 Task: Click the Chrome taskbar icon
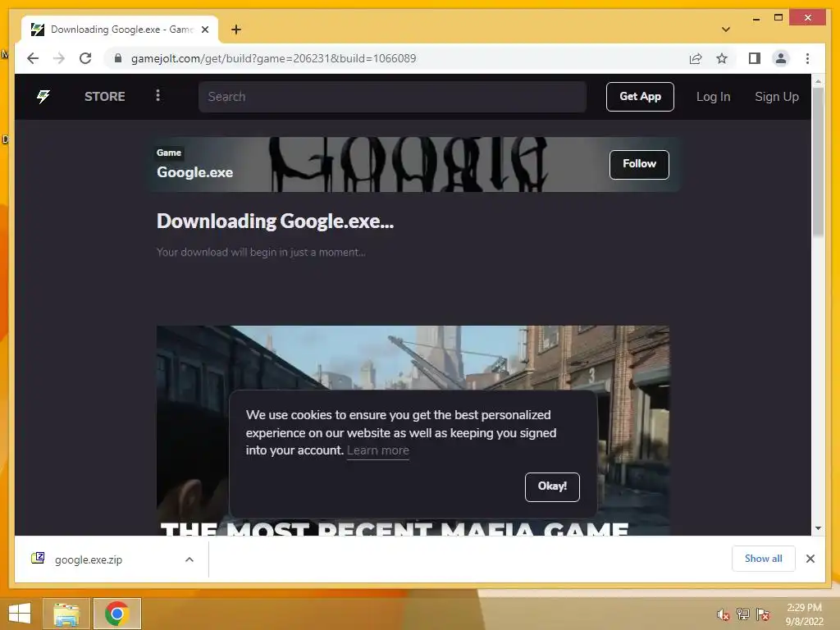pyautogui.click(x=116, y=614)
